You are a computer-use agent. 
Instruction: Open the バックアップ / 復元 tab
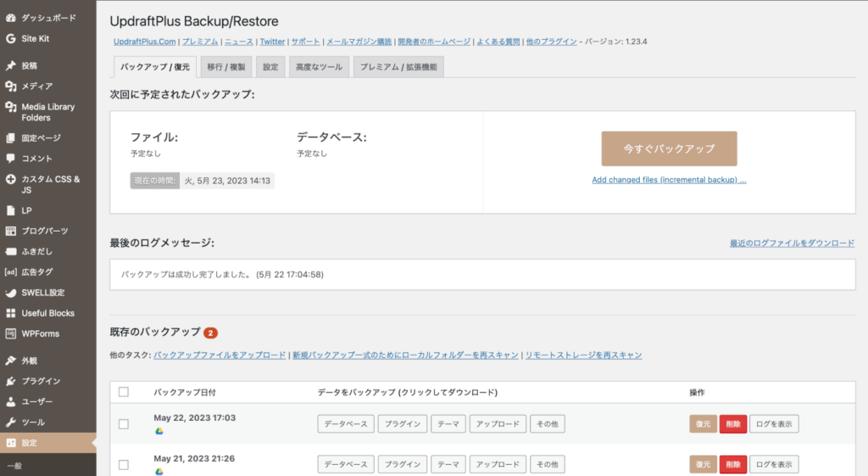(x=155, y=66)
